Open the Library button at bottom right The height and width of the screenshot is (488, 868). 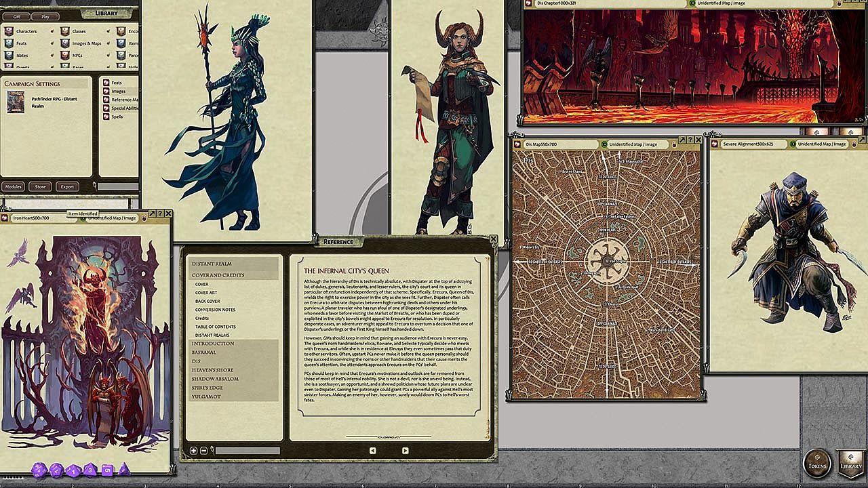tap(850, 464)
